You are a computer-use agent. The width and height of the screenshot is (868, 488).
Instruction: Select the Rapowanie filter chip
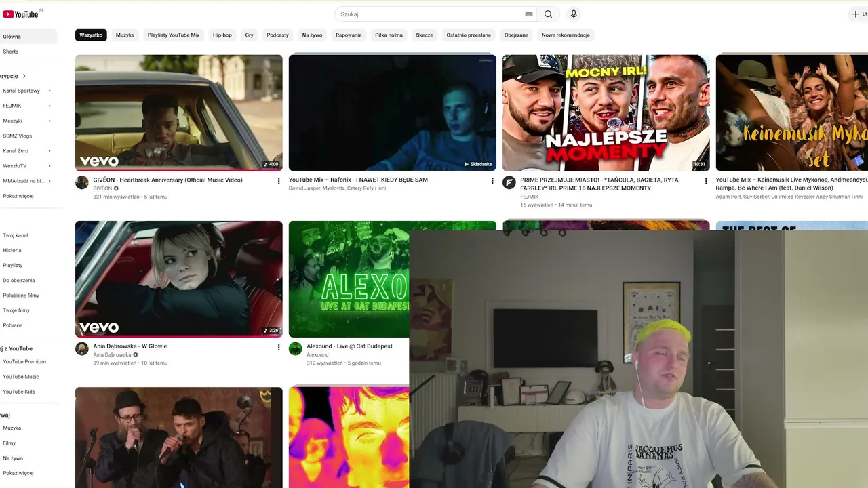(349, 35)
